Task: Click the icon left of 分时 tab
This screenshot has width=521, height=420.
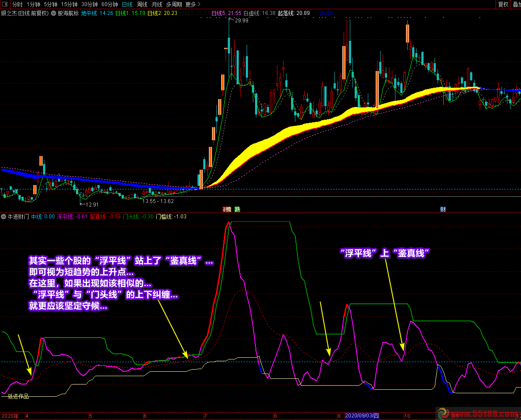Action: [5, 4]
